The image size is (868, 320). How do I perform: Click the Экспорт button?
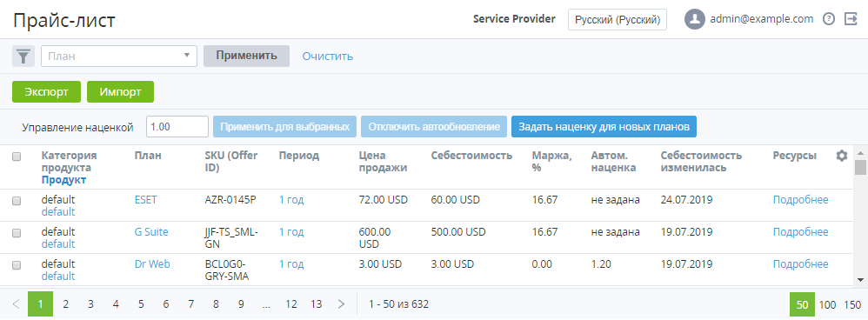pyautogui.click(x=46, y=92)
